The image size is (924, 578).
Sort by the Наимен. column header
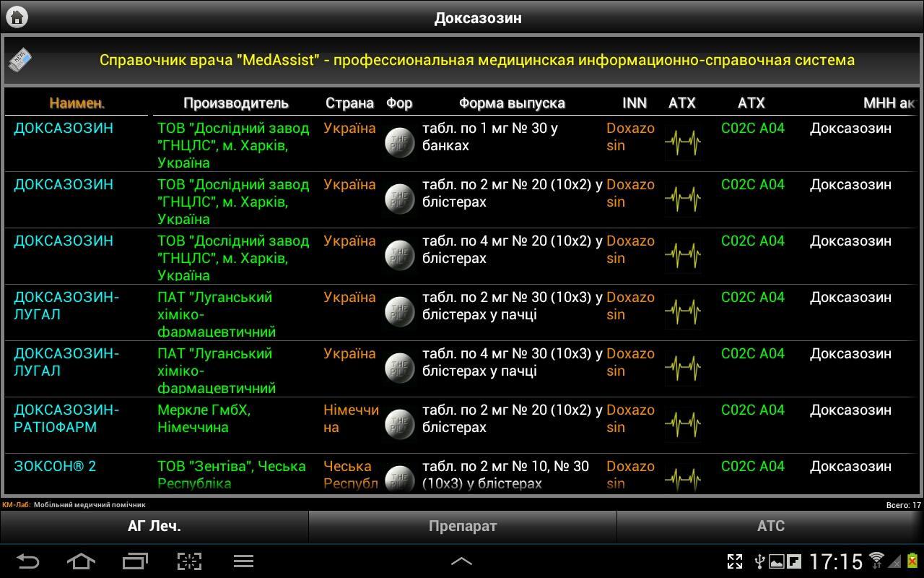coord(77,103)
